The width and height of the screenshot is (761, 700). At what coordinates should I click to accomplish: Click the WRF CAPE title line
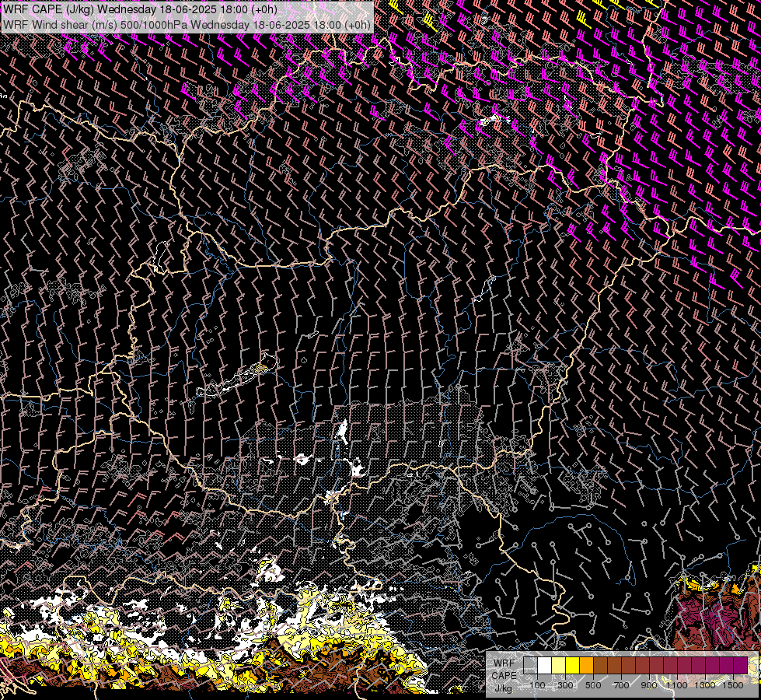coord(140,9)
